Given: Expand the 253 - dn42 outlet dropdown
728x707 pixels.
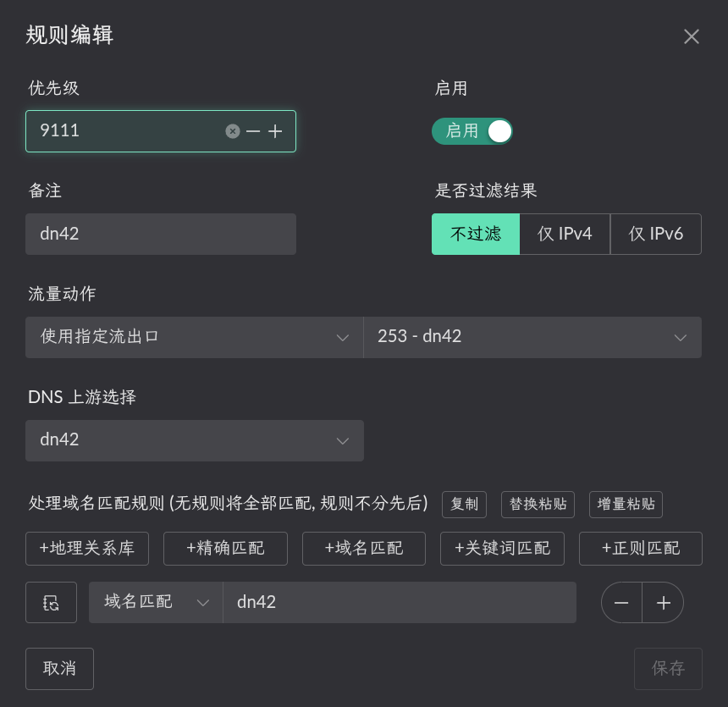Looking at the screenshot, I should coord(532,337).
